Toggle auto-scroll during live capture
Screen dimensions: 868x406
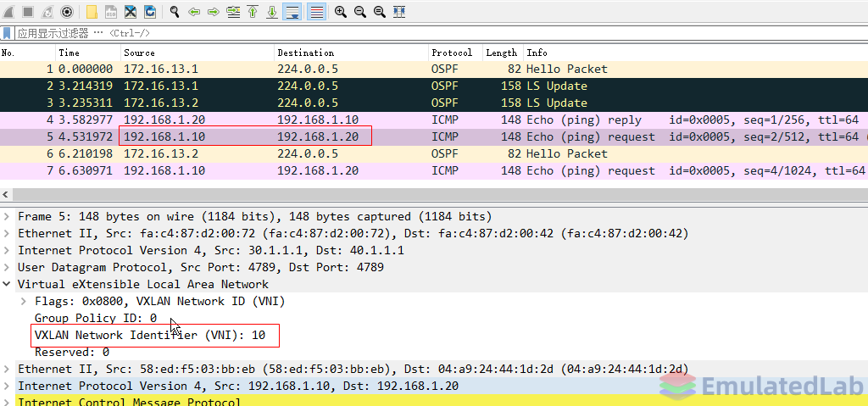pyautogui.click(x=292, y=12)
